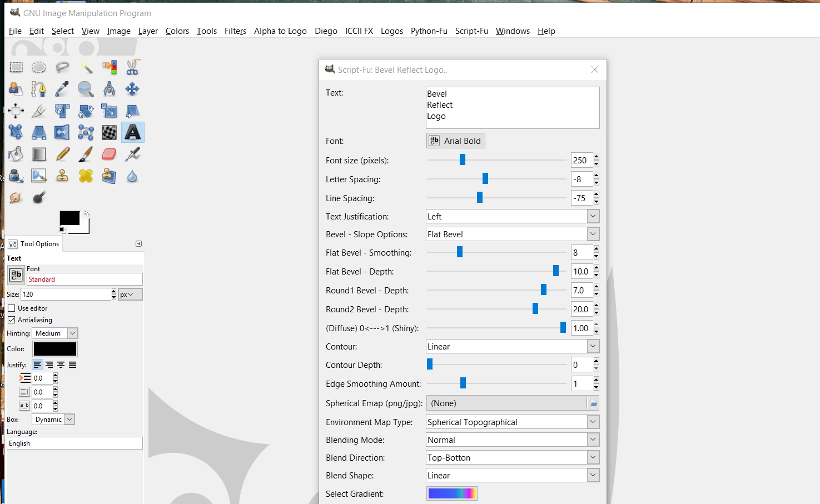Screen dimensions: 820x504
Task: Open the Filters menu
Action: point(235,31)
